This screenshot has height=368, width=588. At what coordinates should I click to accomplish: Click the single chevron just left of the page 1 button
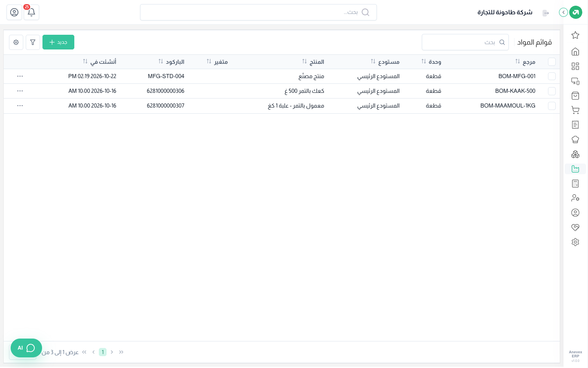(x=94, y=352)
